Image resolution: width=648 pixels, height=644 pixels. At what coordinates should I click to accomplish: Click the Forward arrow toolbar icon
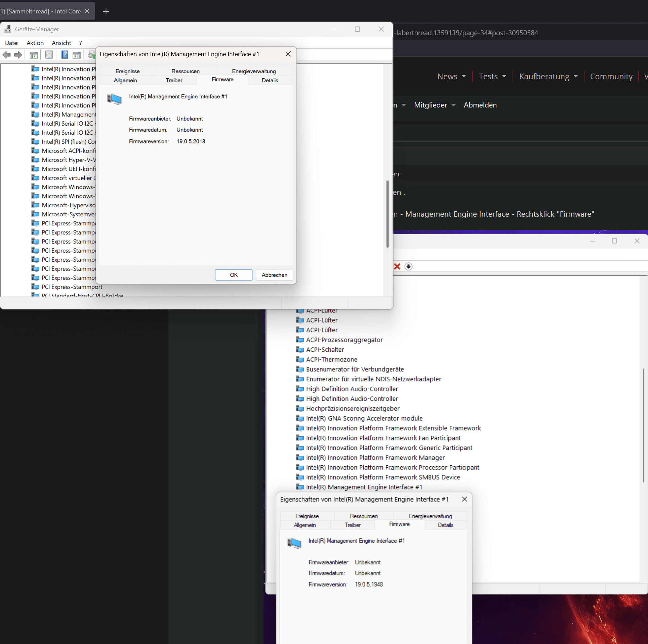[18, 55]
